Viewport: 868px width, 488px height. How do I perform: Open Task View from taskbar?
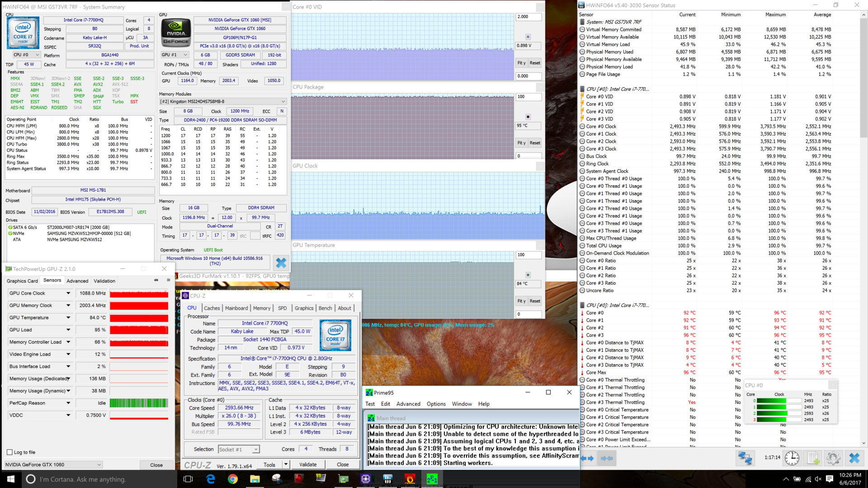188,479
